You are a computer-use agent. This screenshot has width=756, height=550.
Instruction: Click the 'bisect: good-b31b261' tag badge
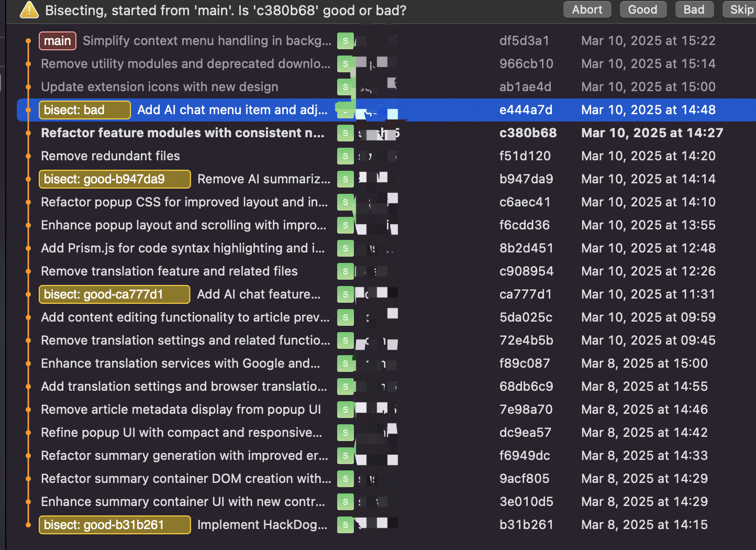(115, 525)
